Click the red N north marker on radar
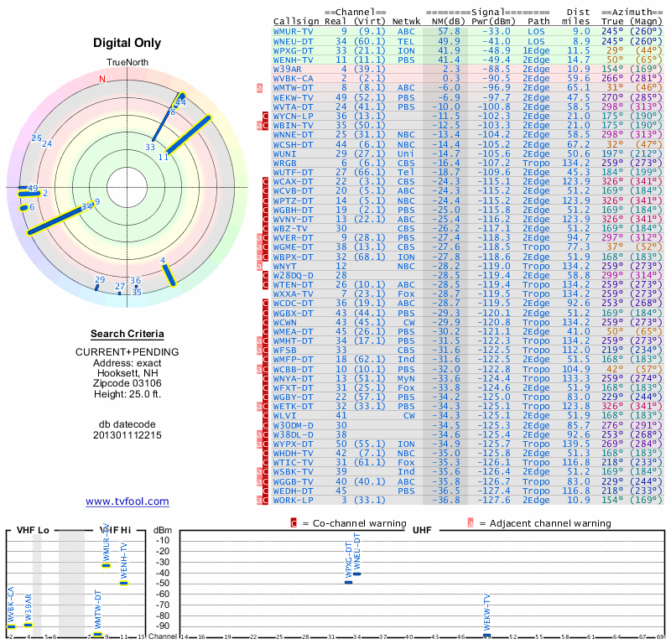The height and width of the screenshot is (644, 671). click(103, 80)
